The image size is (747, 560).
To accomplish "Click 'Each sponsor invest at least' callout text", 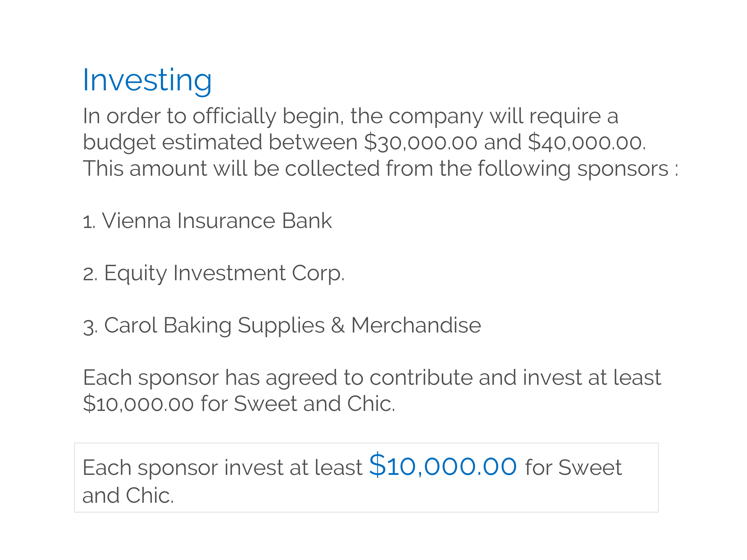I will (x=222, y=468).
